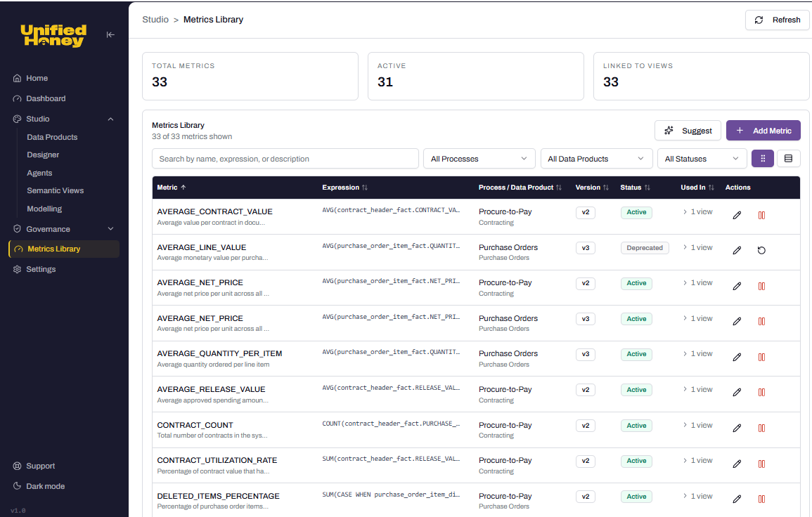Edit the AVERAGE_CONTRACT_VALUE metric with the pencil icon
812x517 pixels.
[x=737, y=215]
